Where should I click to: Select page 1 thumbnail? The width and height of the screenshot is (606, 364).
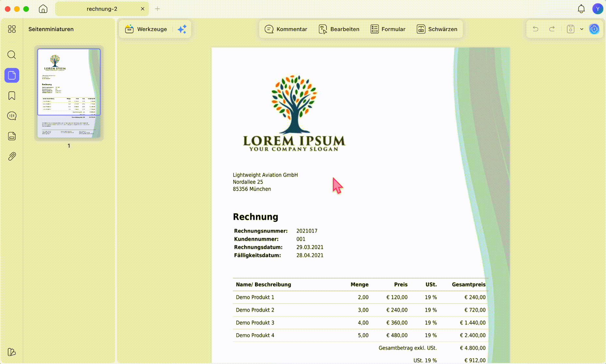tap(69, 93)
